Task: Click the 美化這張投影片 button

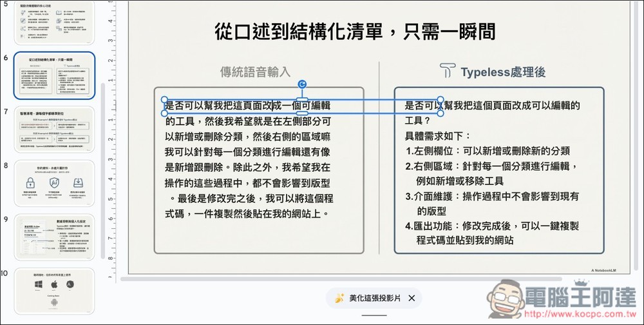Action: pos(374,298)
